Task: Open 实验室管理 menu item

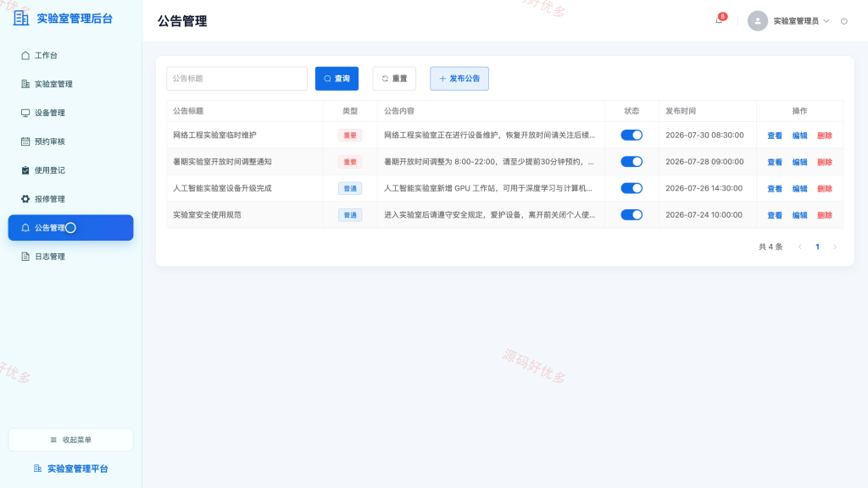Action: (71, 84)
